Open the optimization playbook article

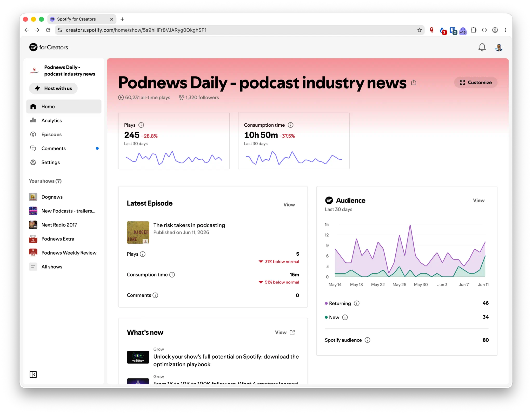pos(226,360)
